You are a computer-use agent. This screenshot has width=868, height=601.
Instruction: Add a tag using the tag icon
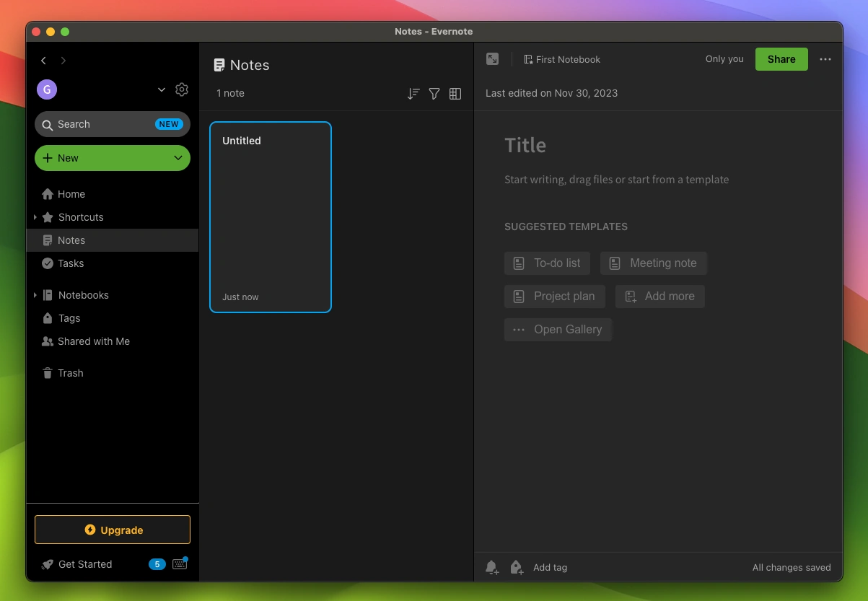coord(516,567)
